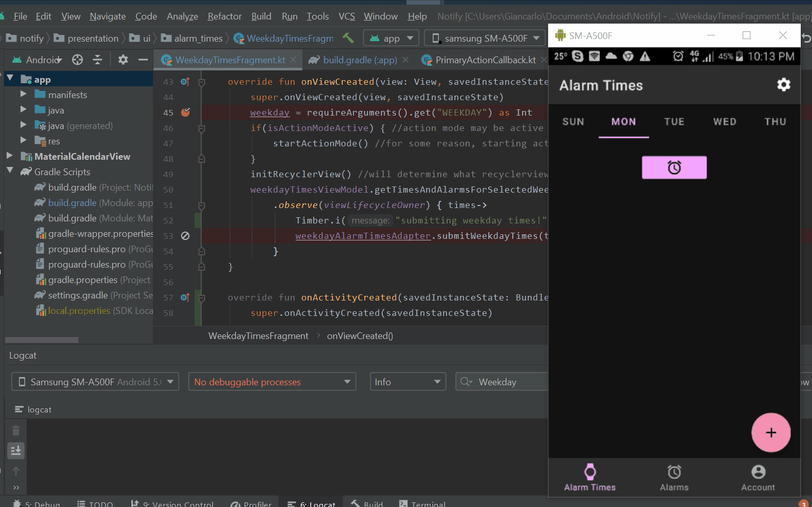Click the onViewCreated() breadcrumb

(360, 336)
